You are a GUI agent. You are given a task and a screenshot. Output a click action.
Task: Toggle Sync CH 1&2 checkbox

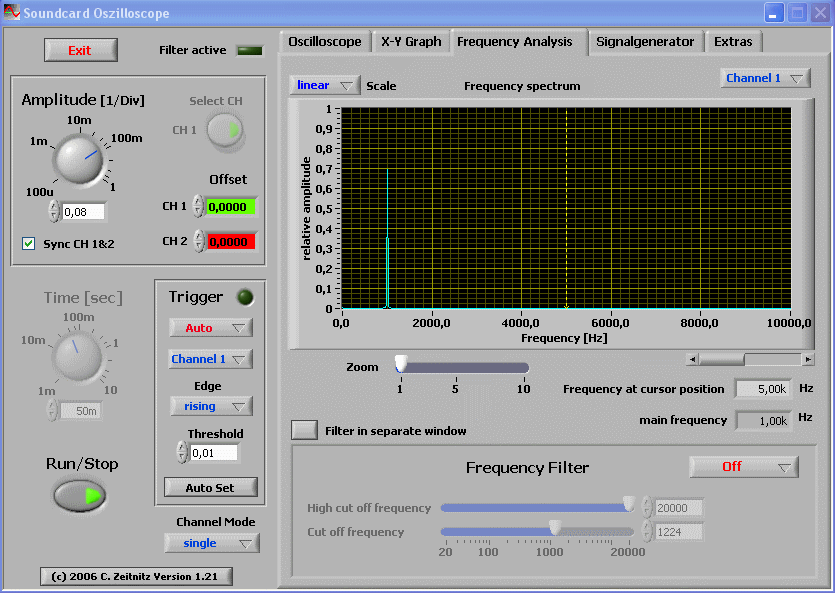(x=29, y=244)
